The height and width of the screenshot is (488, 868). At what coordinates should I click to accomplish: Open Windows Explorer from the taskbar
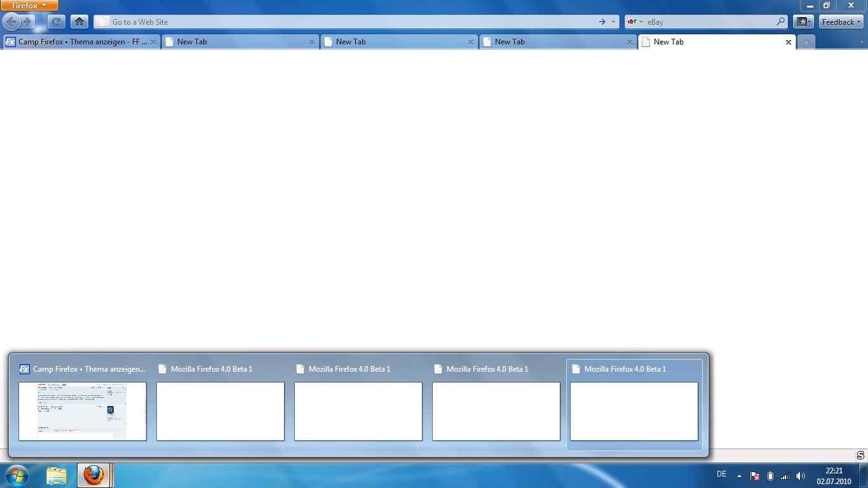coord(57,475)
